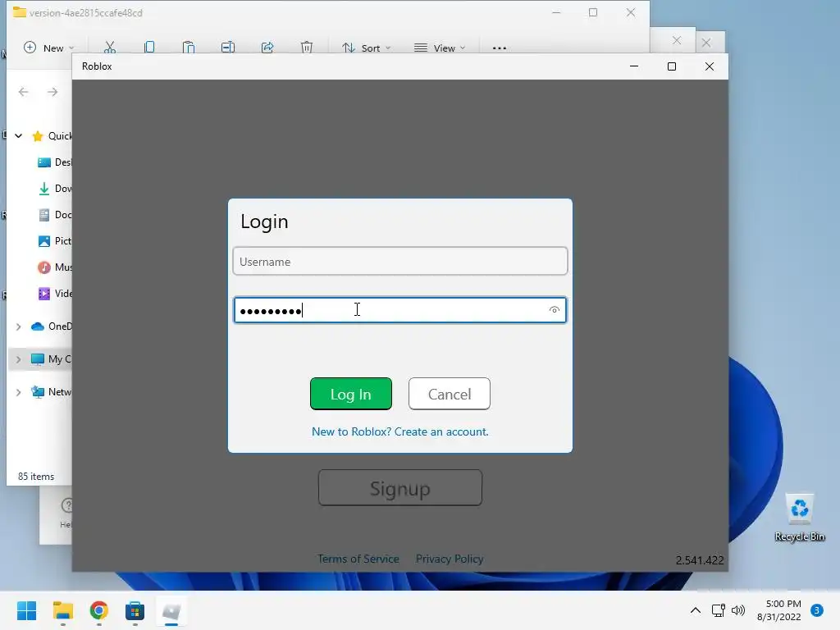Click inside the password field
The image size is (840, 630).
400,310
